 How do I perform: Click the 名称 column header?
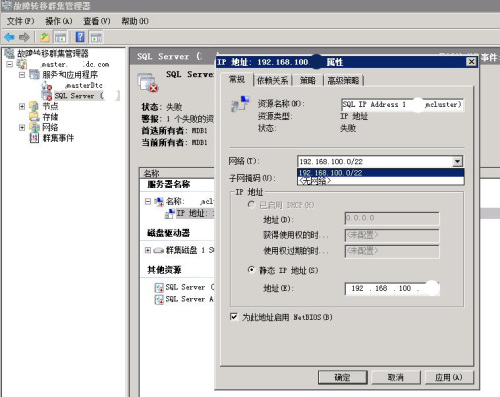(x=177, y=173)
